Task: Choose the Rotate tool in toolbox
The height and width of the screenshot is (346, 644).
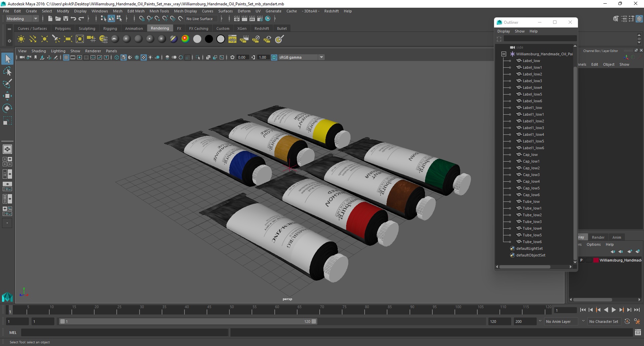Action: tap(7, 108)
